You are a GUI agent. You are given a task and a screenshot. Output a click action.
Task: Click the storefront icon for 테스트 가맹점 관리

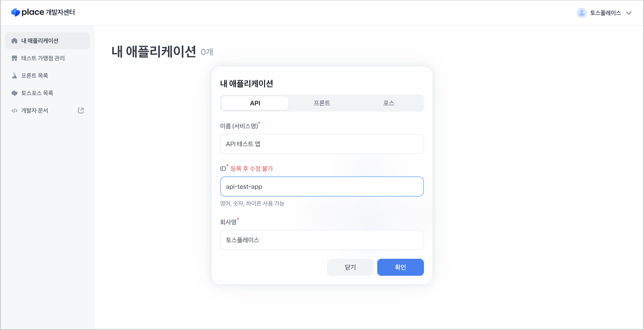pyautogui.click(x=14, y=58)
